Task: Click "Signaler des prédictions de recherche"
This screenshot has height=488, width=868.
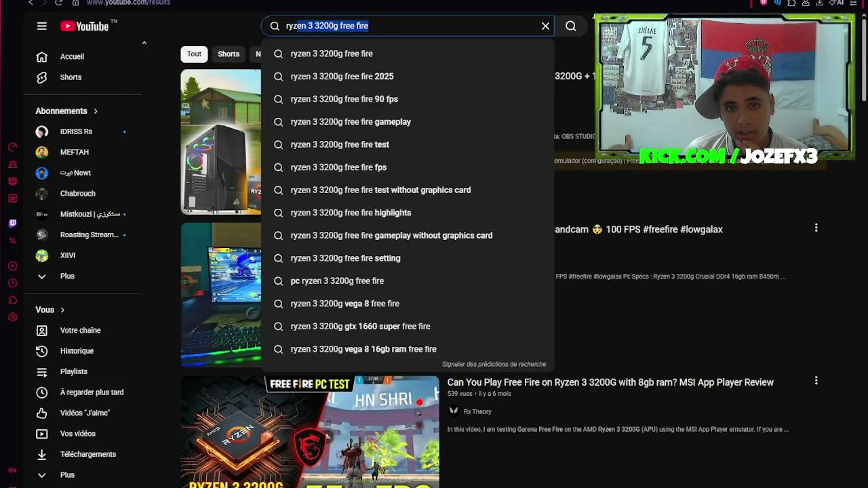Action: 494,364
